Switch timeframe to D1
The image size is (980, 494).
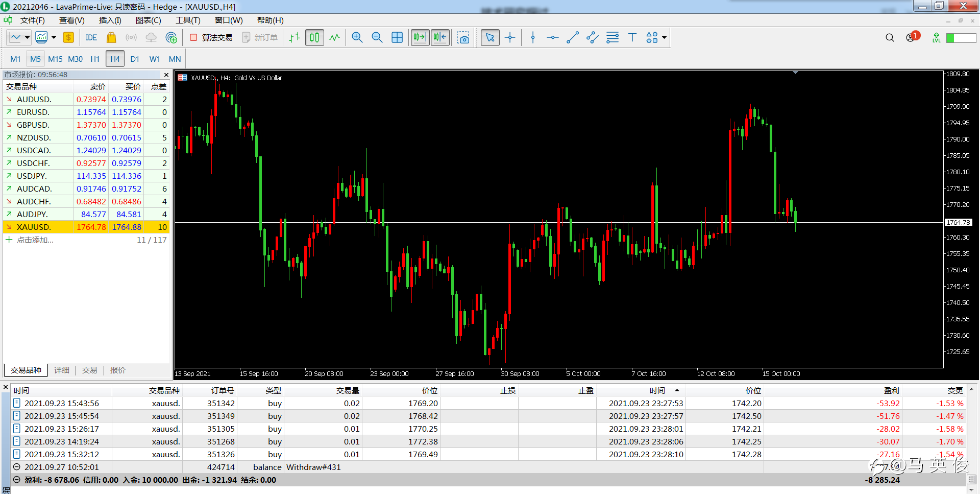pyautogui.click(x=135, y=59)
